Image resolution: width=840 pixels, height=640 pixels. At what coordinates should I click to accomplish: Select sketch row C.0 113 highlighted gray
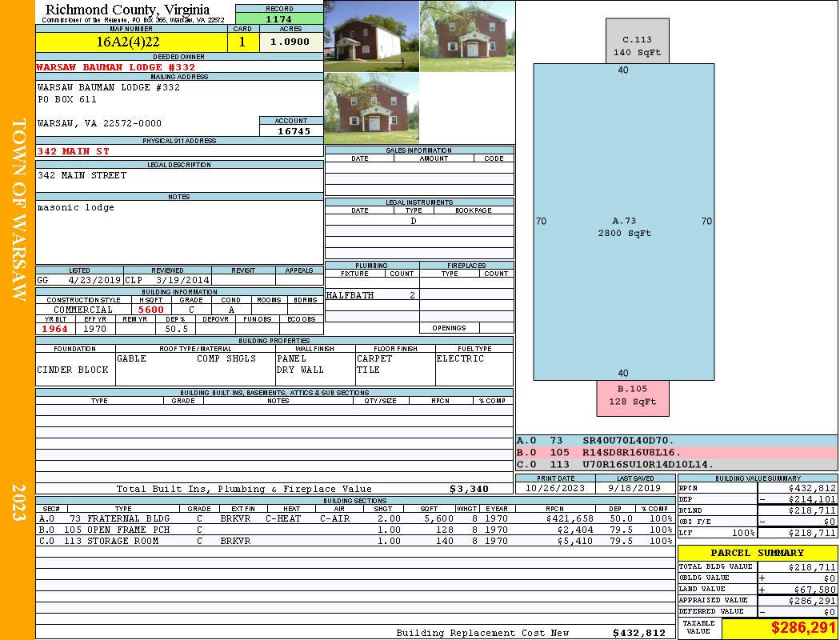[x=677, y=464]
